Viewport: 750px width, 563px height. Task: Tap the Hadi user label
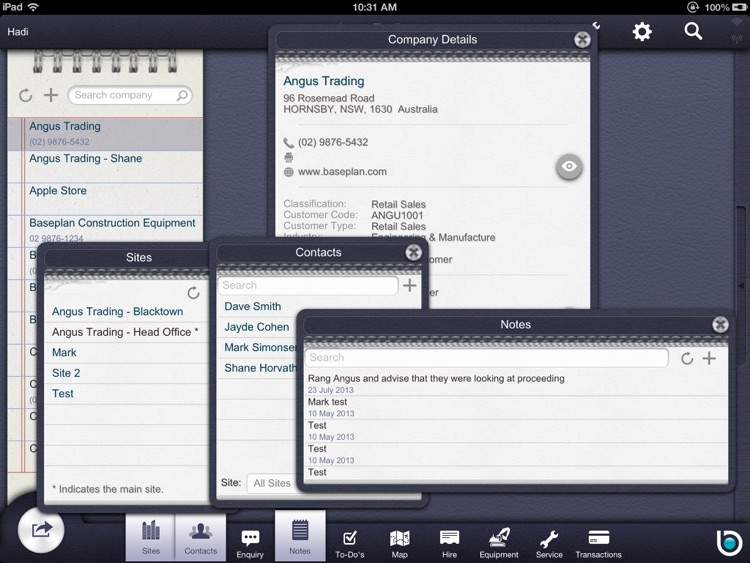click(18, 32)
